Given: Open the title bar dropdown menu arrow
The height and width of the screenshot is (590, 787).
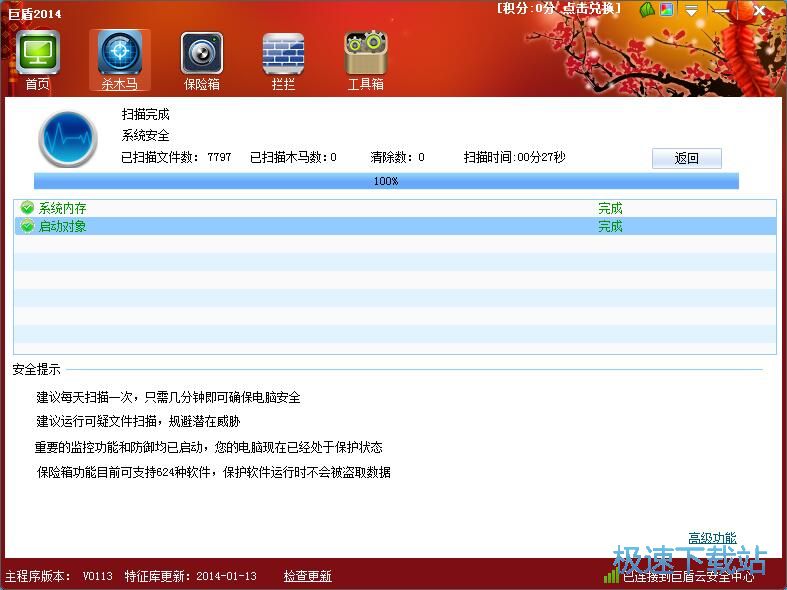Looking at the screenshot, I should point(691,10).
